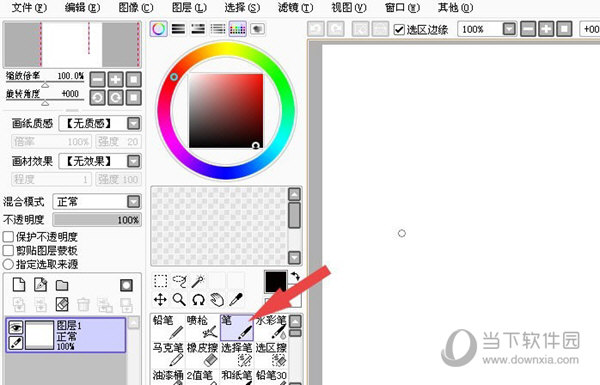Image resolution: width=600 pixels, height=385 pixels.
Task: Open the 编辑 menu
Action: click(82, 7)
